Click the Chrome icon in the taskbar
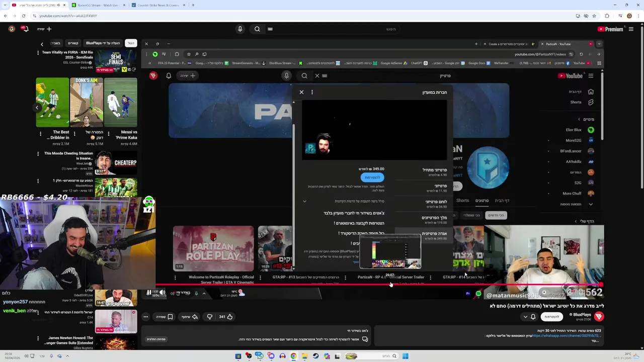Screen dimensions: 644x362 293,356
